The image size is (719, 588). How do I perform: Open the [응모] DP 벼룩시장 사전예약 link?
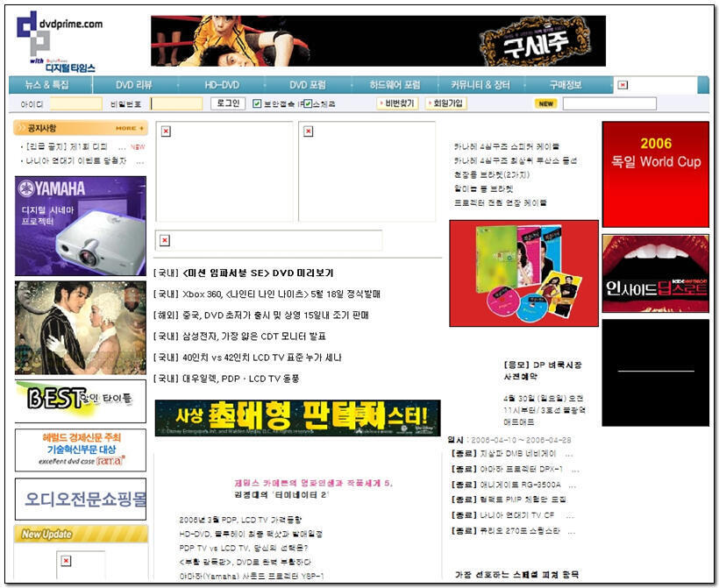(543, 371)
